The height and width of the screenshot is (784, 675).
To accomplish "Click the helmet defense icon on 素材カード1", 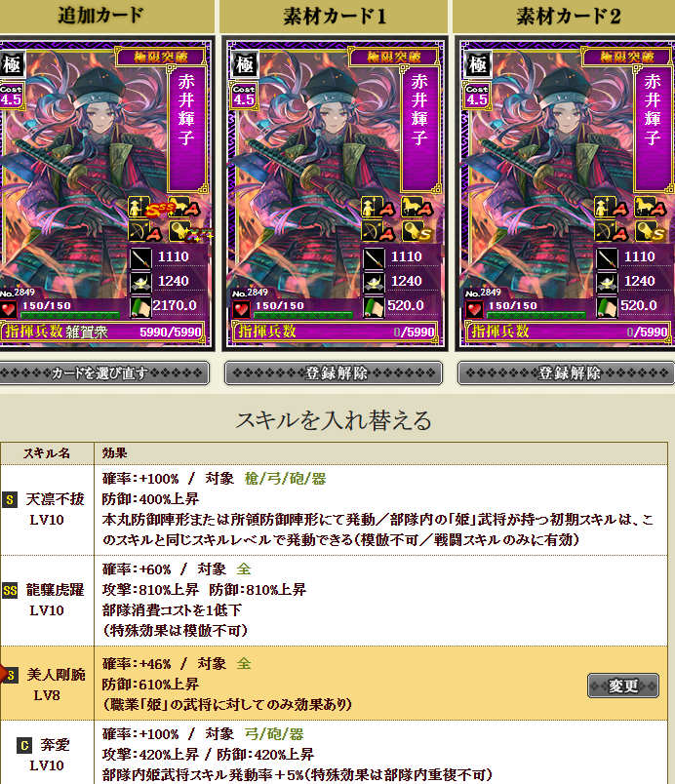I will [x=374, y=283].
